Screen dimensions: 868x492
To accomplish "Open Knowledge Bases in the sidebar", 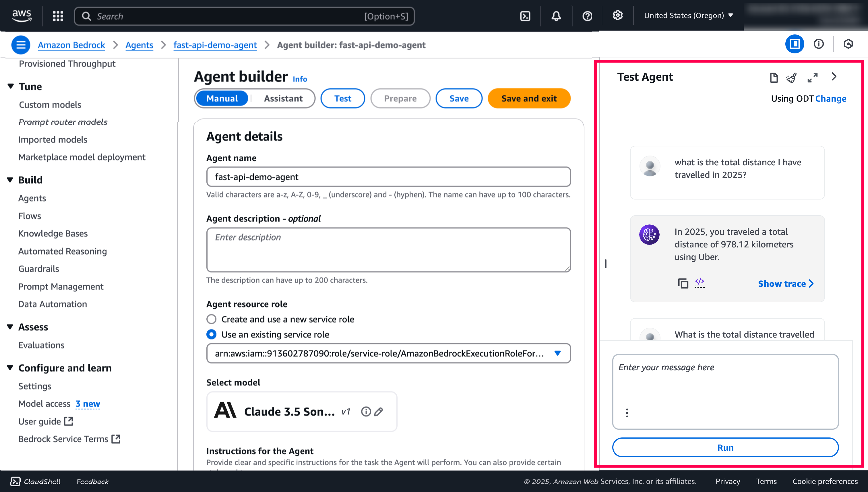I will pos(53,233).
